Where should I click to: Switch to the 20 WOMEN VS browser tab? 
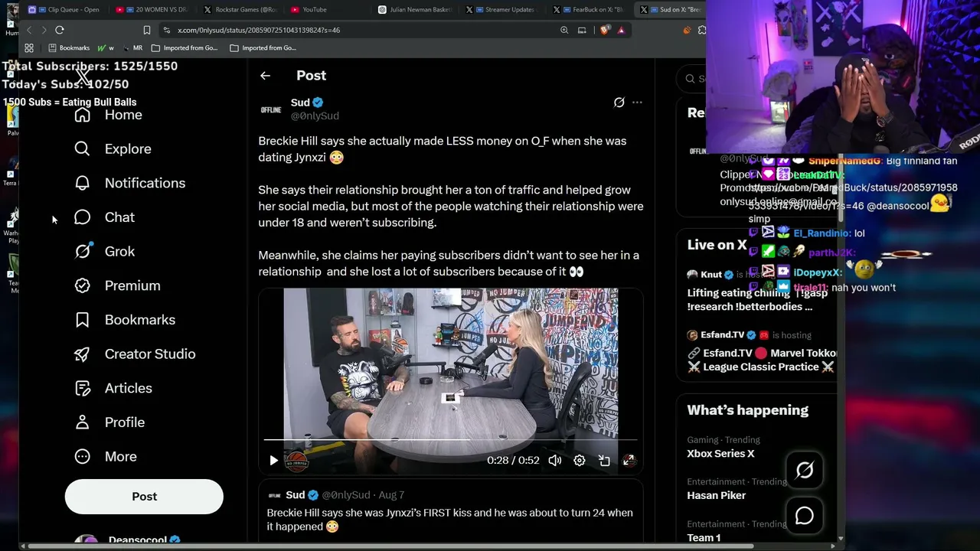click(153, 10)
